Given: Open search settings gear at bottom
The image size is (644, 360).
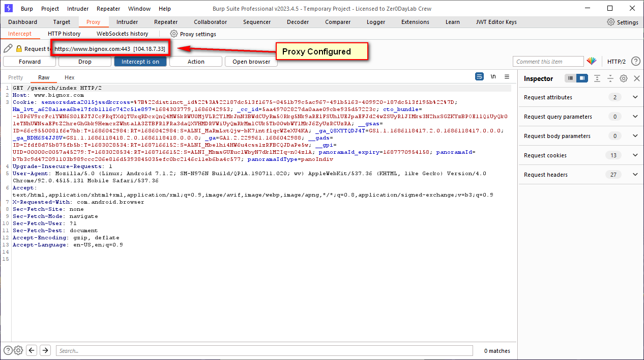Looking at the screenshot, I should coord(18,350).
